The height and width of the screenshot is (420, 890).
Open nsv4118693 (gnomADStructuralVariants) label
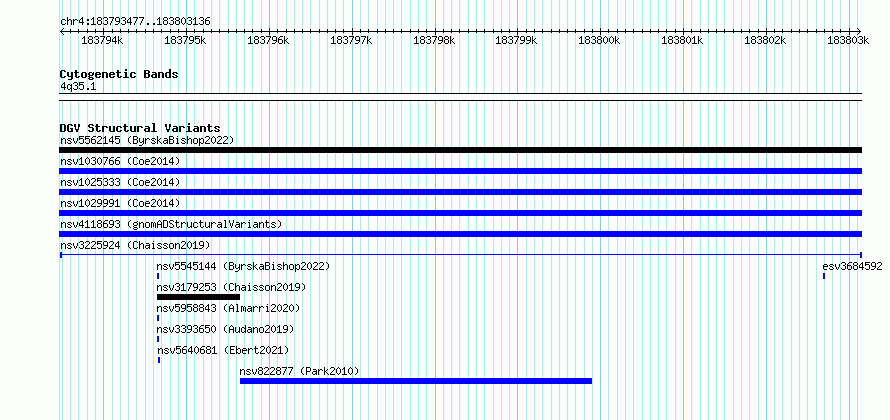tap(171, 224)
